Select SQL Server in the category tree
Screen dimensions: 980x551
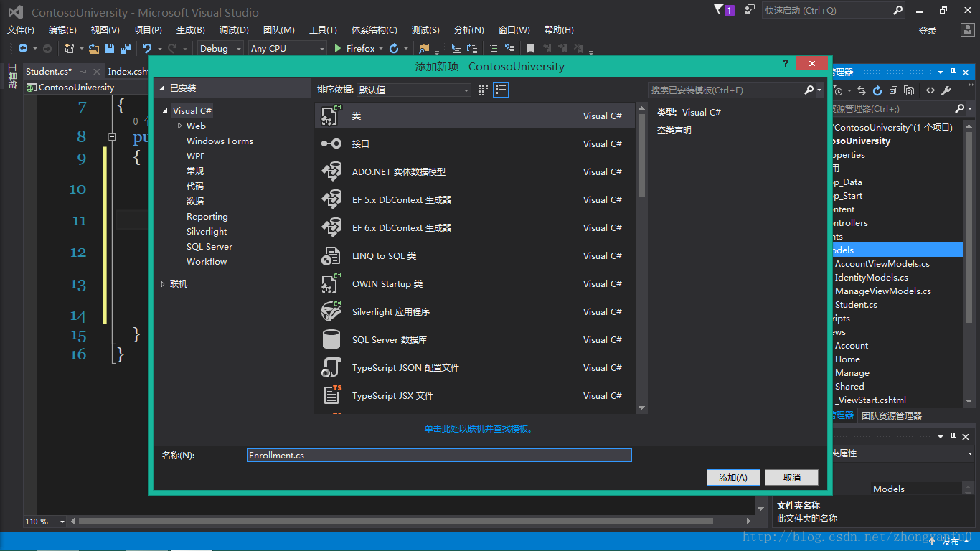pyautogui.click(x=209, y=247)
